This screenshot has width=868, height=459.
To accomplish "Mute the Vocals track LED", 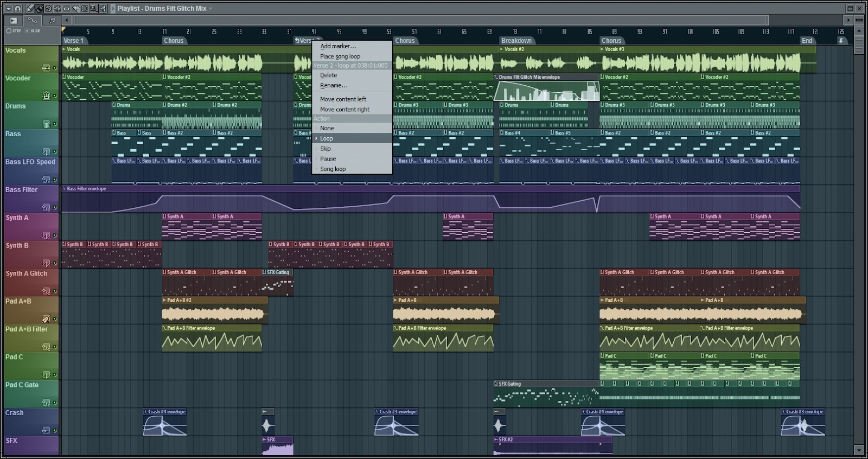I will [55, 68].
